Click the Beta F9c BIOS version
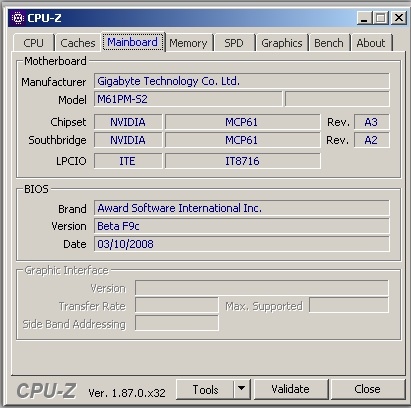This screenshot has height=408, width=411. pyautogui.click(x=242, y=226)
